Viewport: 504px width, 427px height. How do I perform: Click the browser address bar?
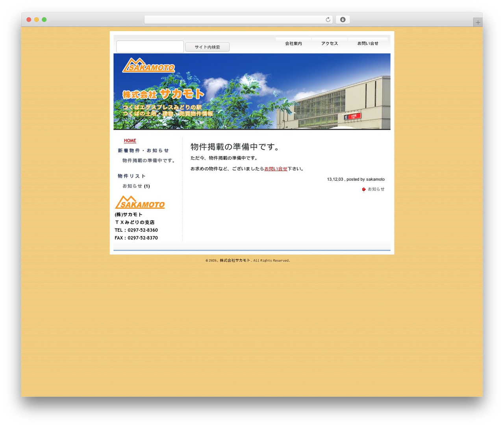pyautogui.click(x=238, y=20)
